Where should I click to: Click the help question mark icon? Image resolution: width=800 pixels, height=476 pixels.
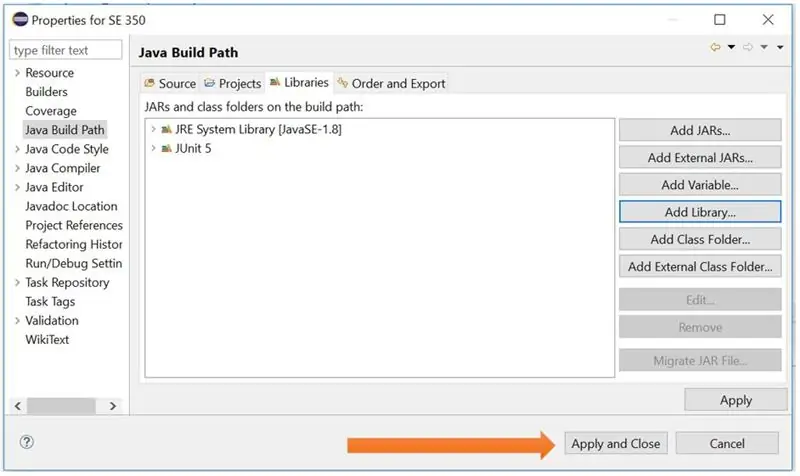(x=27, y=442)
